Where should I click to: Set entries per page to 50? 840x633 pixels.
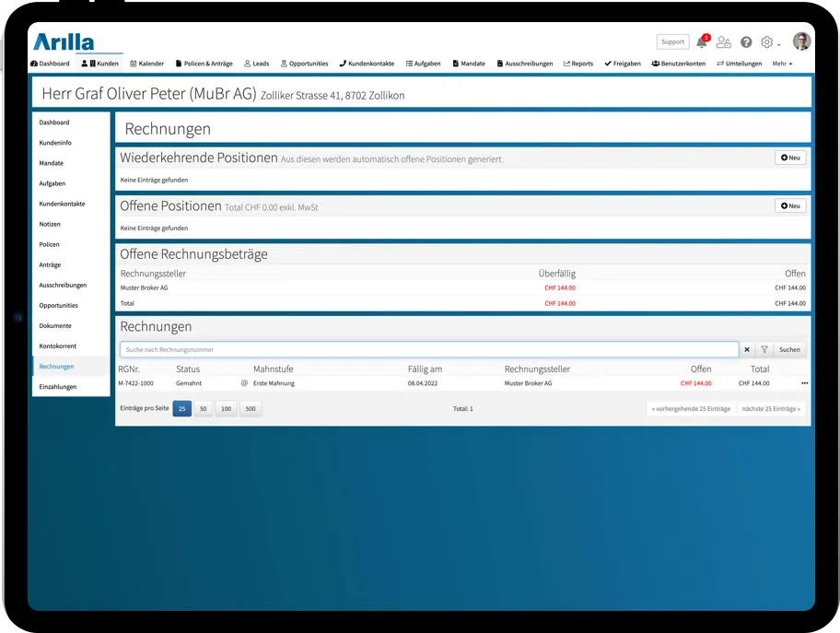click(203, 408)
